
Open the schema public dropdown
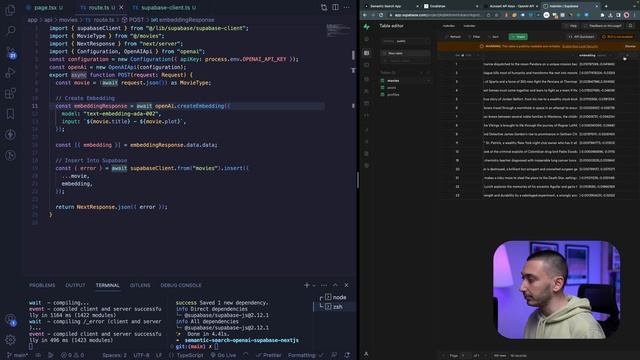[406, 41]
